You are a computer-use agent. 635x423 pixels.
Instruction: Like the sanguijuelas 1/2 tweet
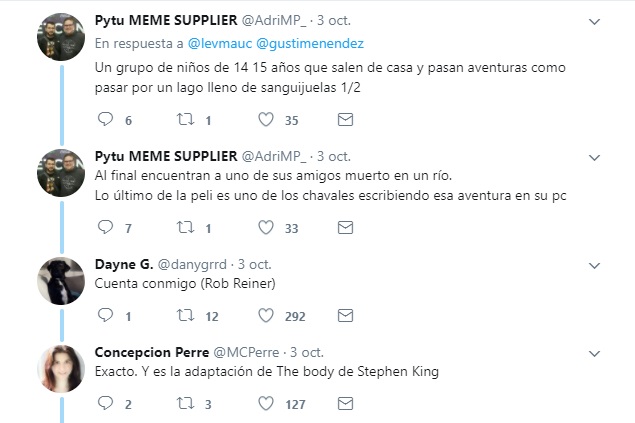coord(266,120)
